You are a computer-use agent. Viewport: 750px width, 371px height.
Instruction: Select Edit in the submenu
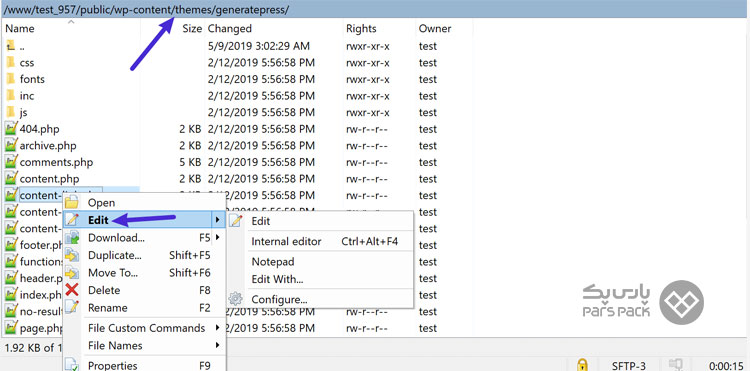[261, 221]
